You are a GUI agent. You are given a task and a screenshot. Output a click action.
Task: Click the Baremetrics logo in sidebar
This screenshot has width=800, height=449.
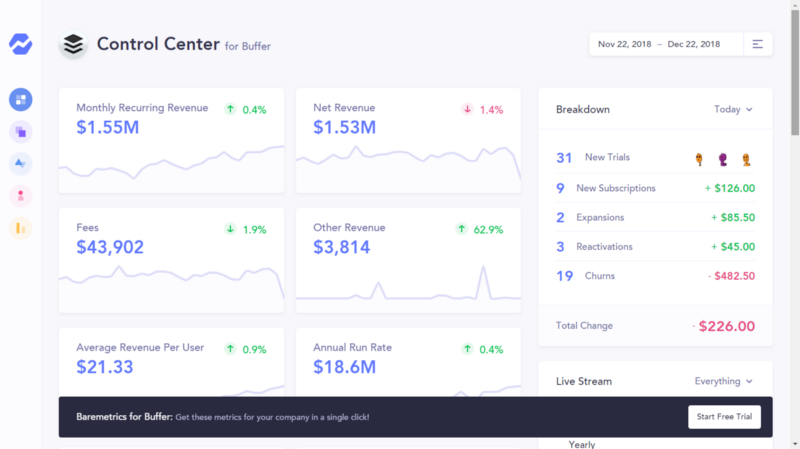click(x=20, y=44)
